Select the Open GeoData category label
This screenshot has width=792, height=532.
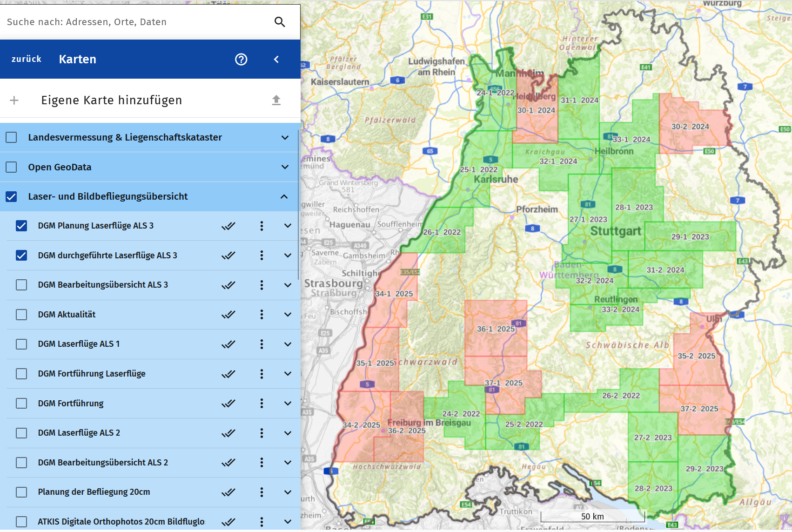[x=60, y=167]
